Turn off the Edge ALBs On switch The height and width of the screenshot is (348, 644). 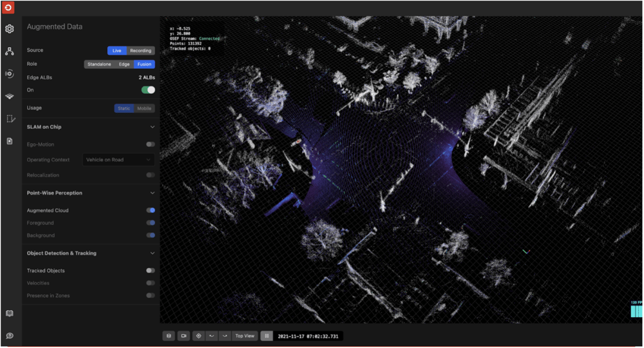pyautogui.click(x=148, y=90)
